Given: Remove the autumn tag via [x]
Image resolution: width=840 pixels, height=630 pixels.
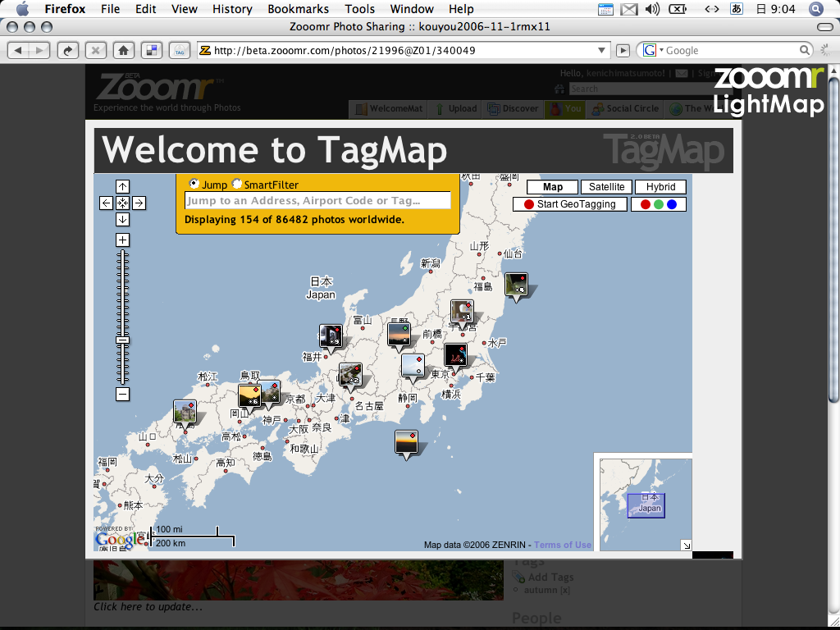Looking at the screenshot, I should [x=565, y=591].
